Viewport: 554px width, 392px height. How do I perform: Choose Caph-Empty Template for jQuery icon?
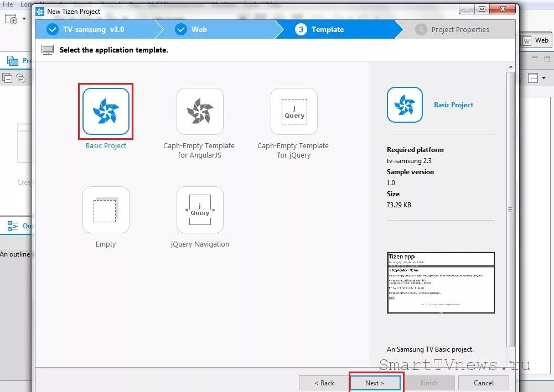point(294,112)
